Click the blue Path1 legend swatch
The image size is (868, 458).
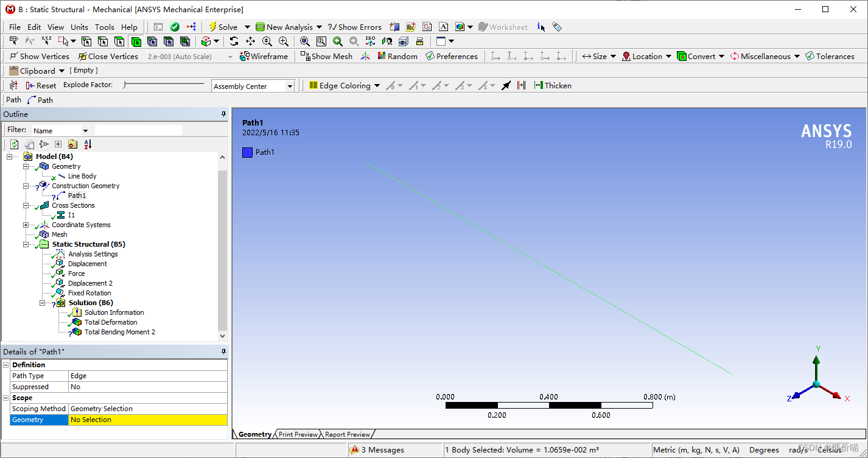[247, 152]
